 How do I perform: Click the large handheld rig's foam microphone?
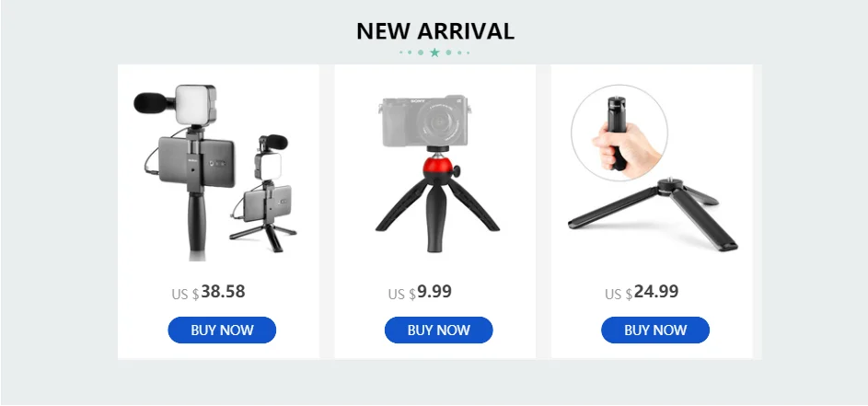151,103
